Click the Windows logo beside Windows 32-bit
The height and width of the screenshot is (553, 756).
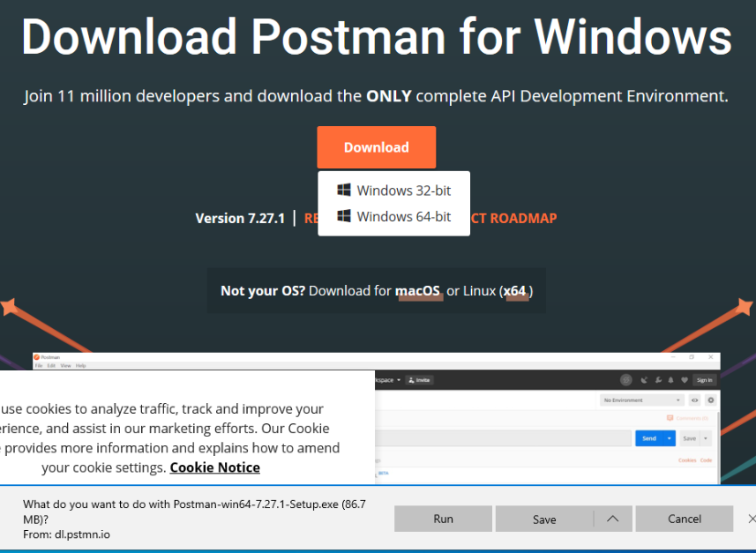344,190
